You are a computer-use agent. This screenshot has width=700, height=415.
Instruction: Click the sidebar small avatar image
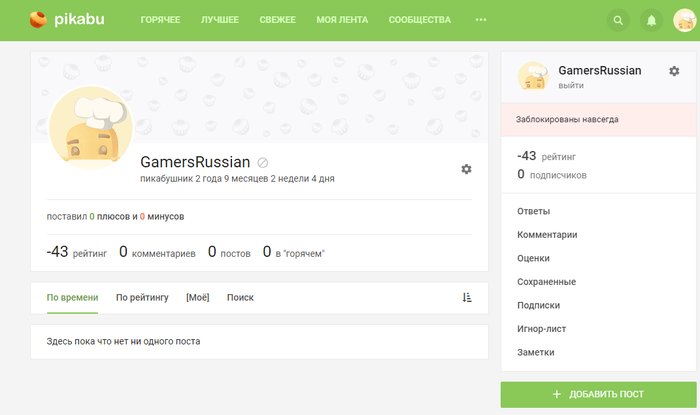tap(533, 76)
